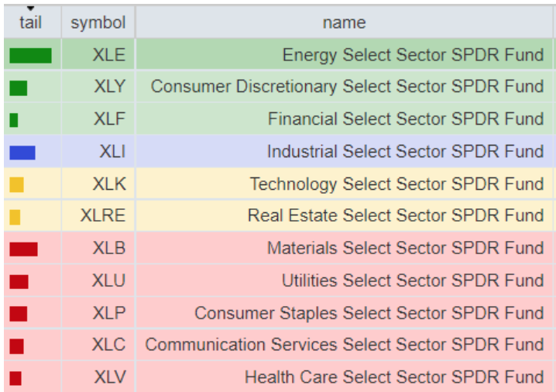
Task: Click the sort arrow above tail
Action: [x=30, y=9]
